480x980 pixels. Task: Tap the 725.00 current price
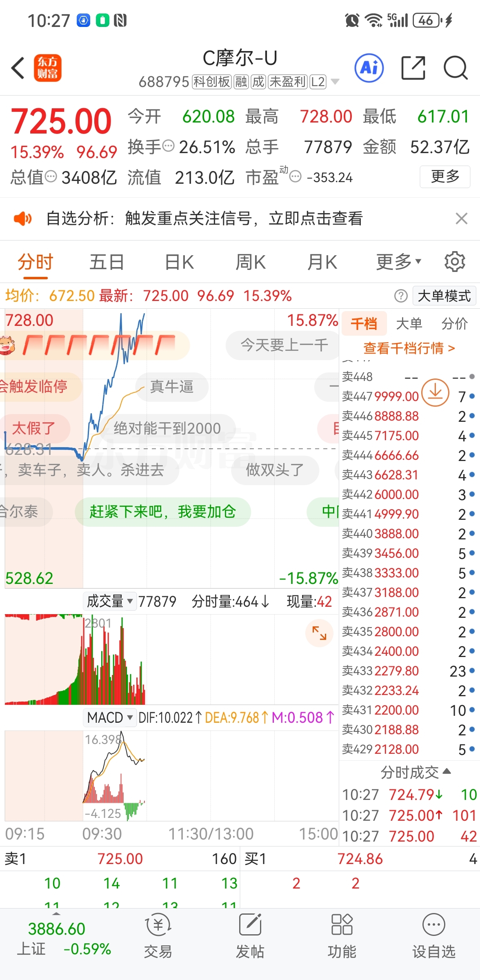coord(61,121)
